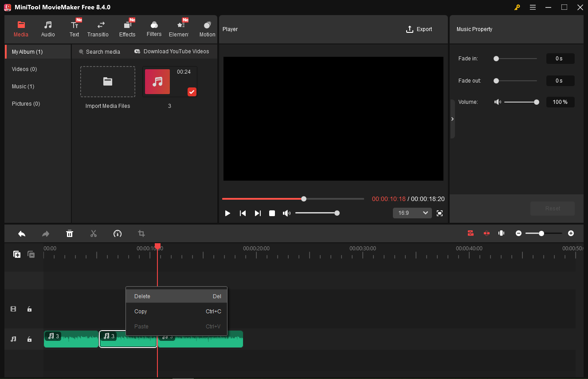Open the Transition panel icon
Viewport: 588px width, 379px height.
[98, 28]
